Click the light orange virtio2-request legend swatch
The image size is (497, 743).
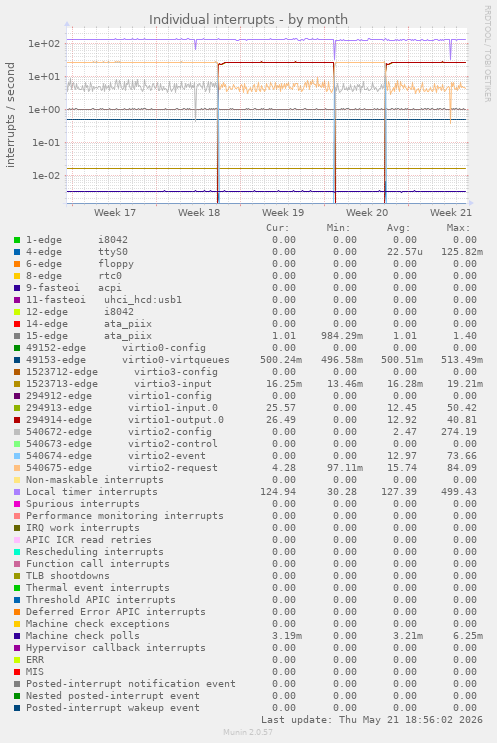[x=17, y=468]
